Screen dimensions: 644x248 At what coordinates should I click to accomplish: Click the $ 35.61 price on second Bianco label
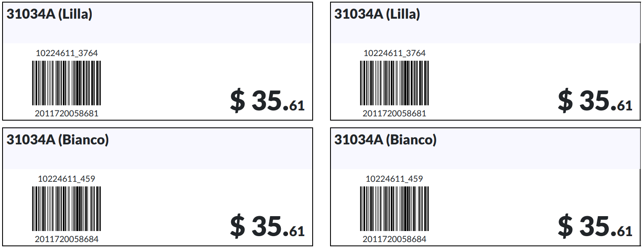coord(595,226)
